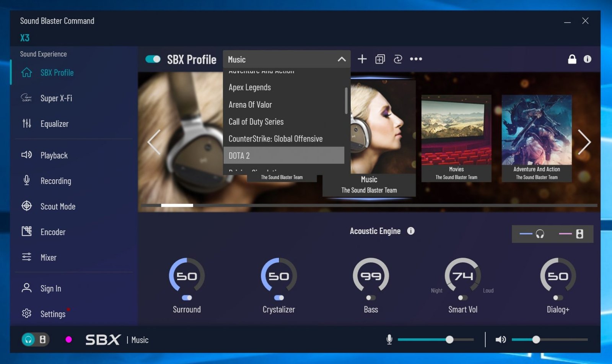
Task: Toggle the Surround effect switch
Action: click(187, 298)
